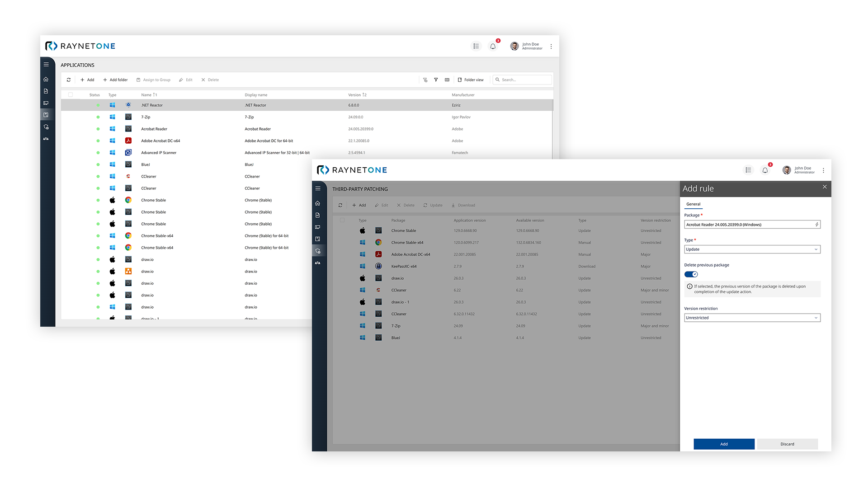The height and width of the screenshot is (488, 868).
Task: Refresh the Applications list
Action: [x=69, y=80]
